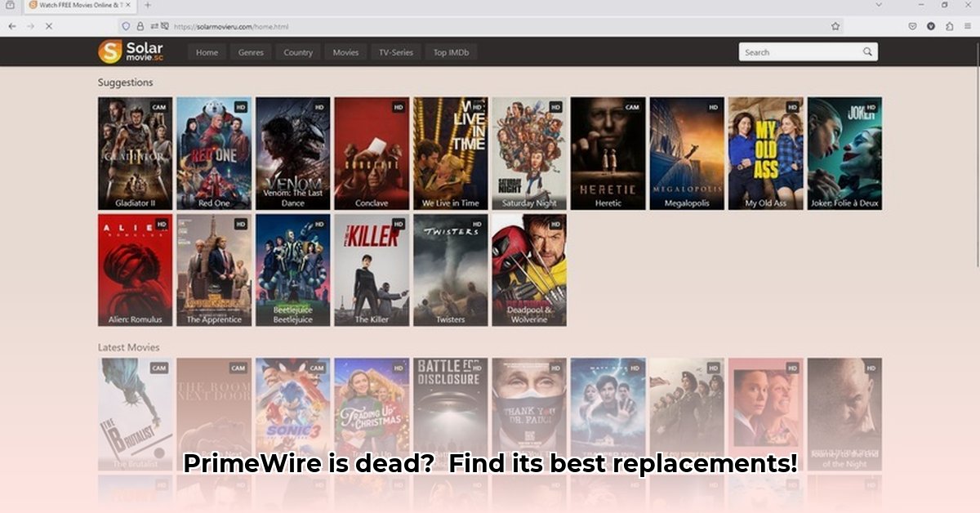Click the Home navigation button
This screenshot has width=980, height=513.
(x=207, y=52)
